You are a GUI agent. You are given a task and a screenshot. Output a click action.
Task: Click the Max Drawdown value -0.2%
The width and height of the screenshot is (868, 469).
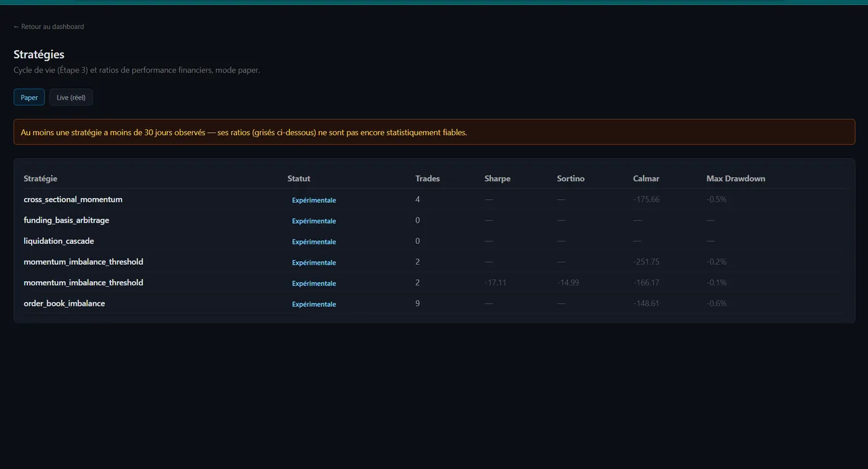point(717,262)
